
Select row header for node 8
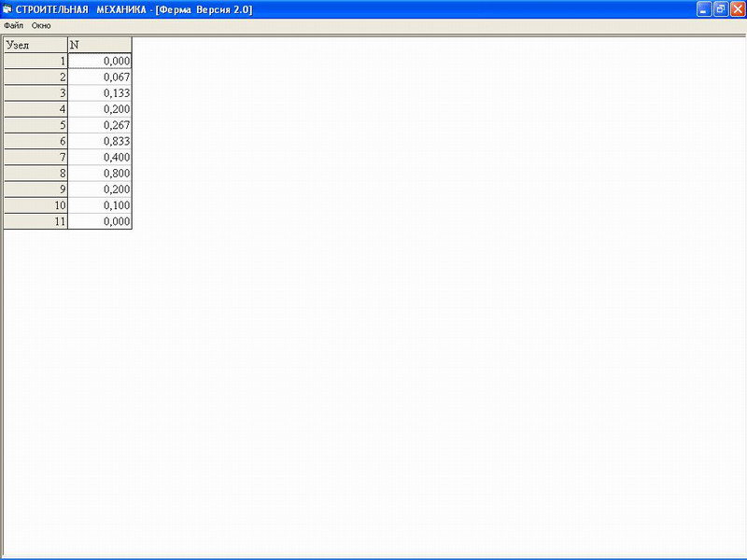35,174
